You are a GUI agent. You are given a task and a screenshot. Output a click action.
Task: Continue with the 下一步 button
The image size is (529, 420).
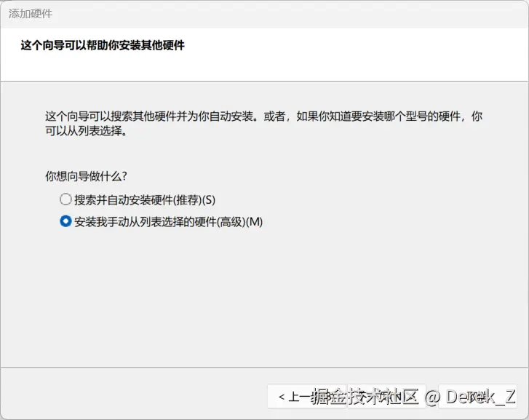click(386, 397)
